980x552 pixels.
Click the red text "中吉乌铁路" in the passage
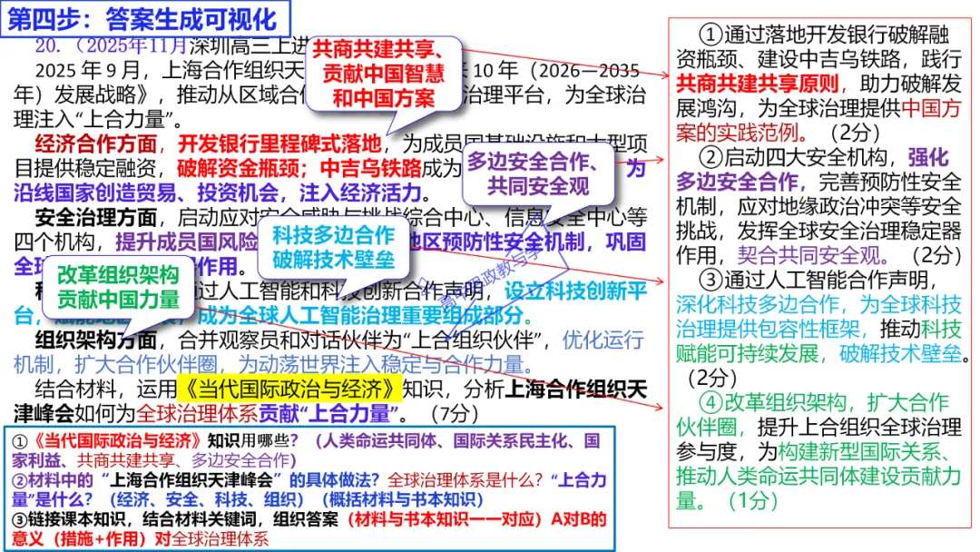click(x=370, y=168)
